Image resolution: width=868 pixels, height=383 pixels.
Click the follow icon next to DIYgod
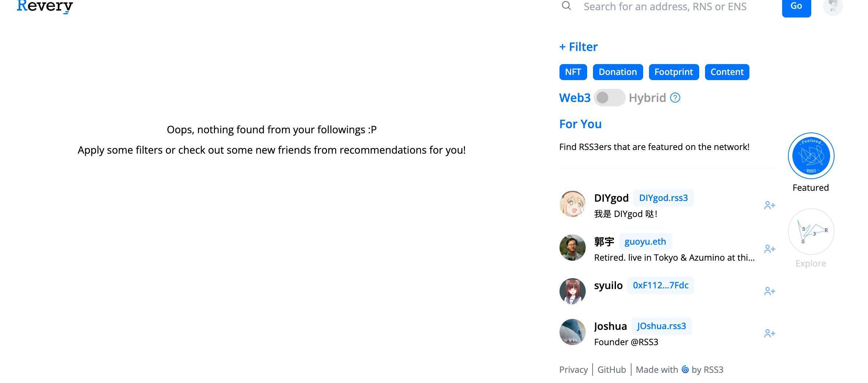click(x=769, y=205)
